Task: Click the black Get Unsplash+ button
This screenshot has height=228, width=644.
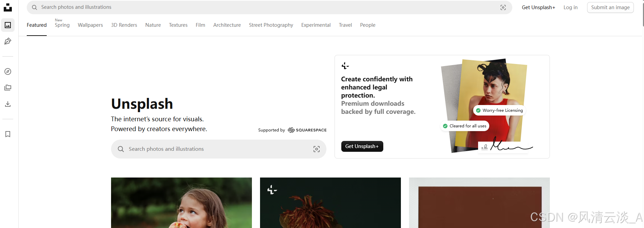Action: [x=362, y=146]
